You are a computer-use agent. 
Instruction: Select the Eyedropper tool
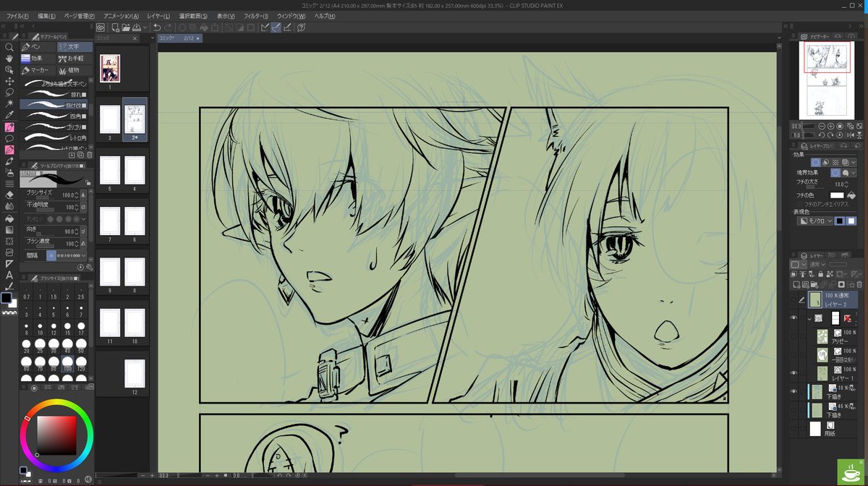pos(9,116)
